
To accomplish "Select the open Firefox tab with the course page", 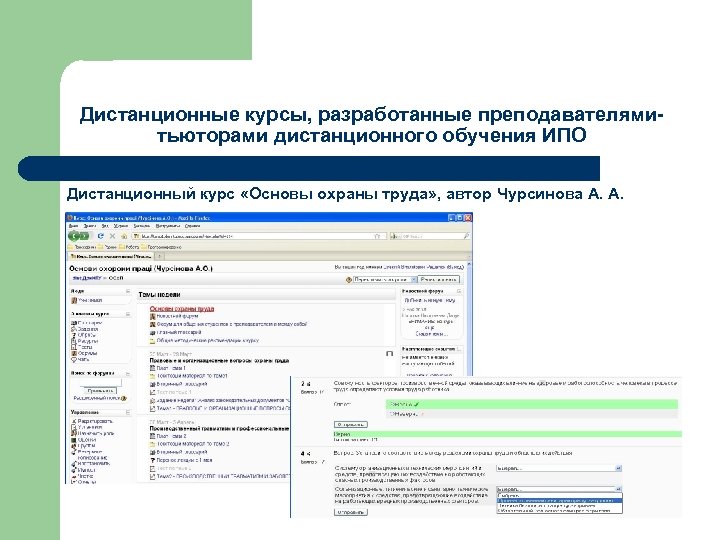I will tap(110, 256).
